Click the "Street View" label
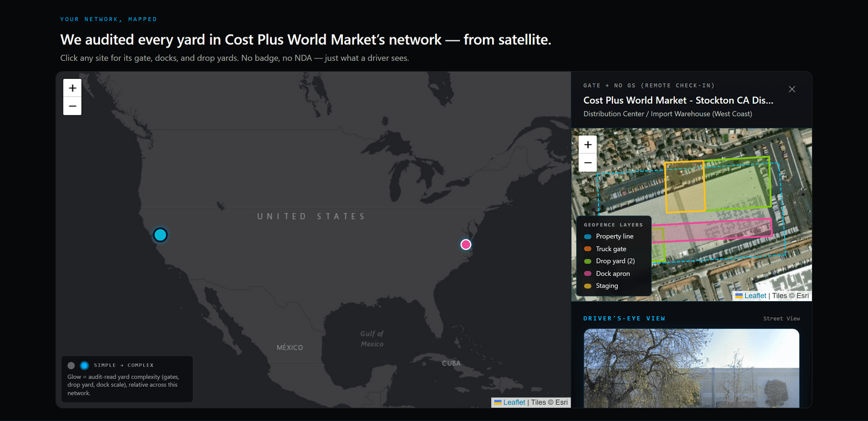Viewport: 868px width, 421px height. [781, 319]
